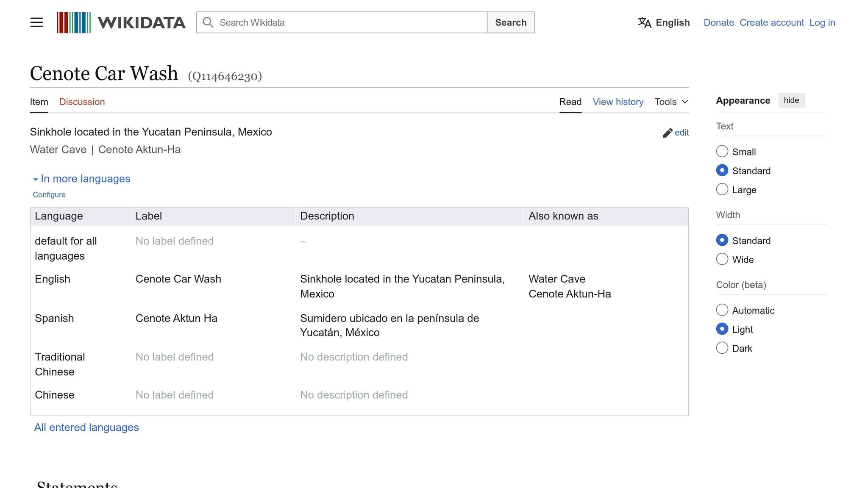Image resolution: width=868 pixels, height=488 pixels.
Task: Expand the Tools dropdown
Action: pyautogui.click(x=671, y=102)
